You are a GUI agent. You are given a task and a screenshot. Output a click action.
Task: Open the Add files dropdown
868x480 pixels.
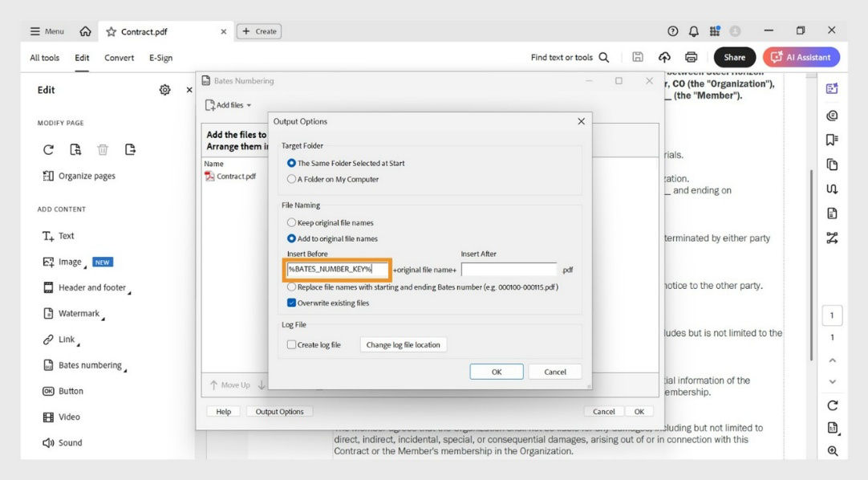point(227,104)
